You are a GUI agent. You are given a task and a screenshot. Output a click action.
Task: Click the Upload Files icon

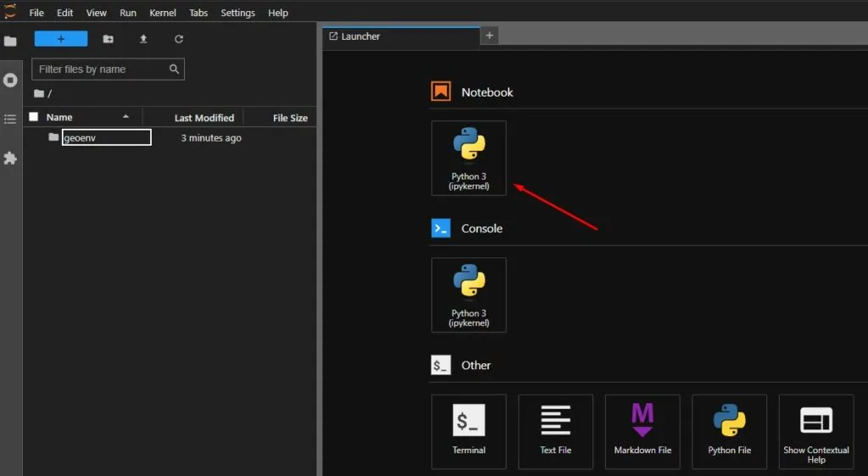pyautogui.click(x=143, y=39)
